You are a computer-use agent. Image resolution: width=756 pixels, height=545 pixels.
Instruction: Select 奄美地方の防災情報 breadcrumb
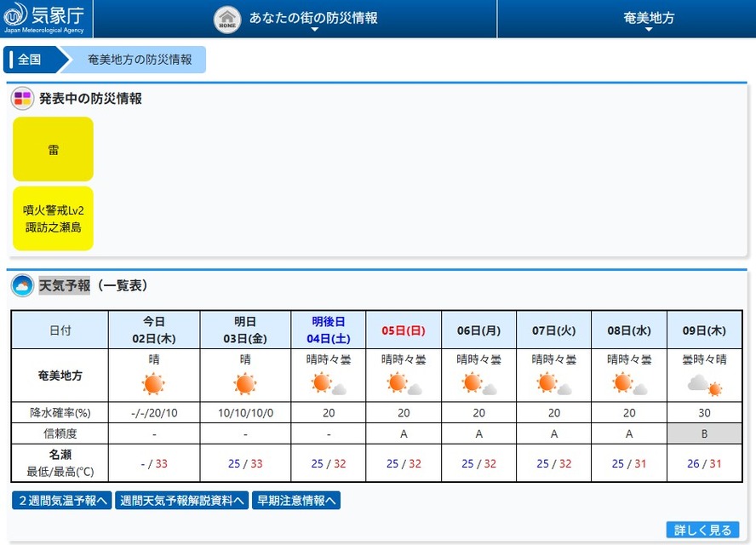point(140,60)
